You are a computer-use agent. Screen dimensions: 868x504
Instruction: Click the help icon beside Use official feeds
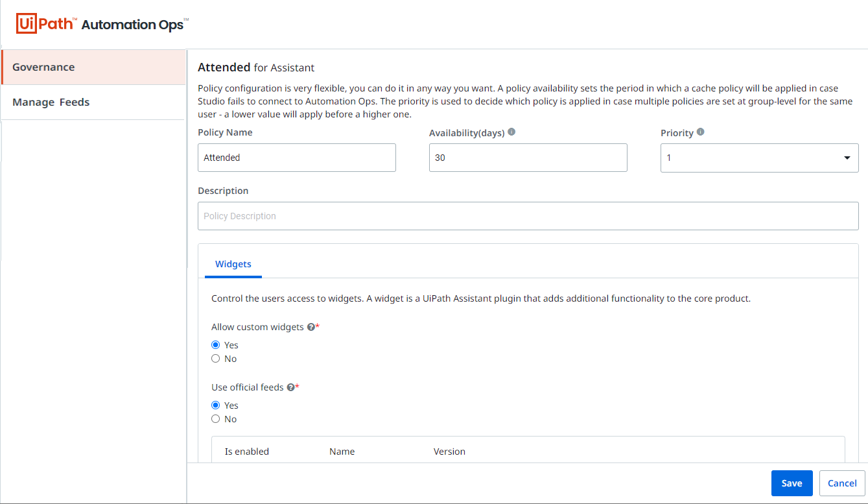(290, 388)
